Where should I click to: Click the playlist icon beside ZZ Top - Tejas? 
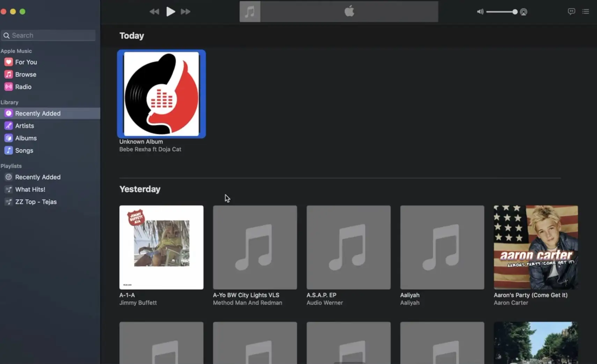pyautogui.click(x=8, y=202)
